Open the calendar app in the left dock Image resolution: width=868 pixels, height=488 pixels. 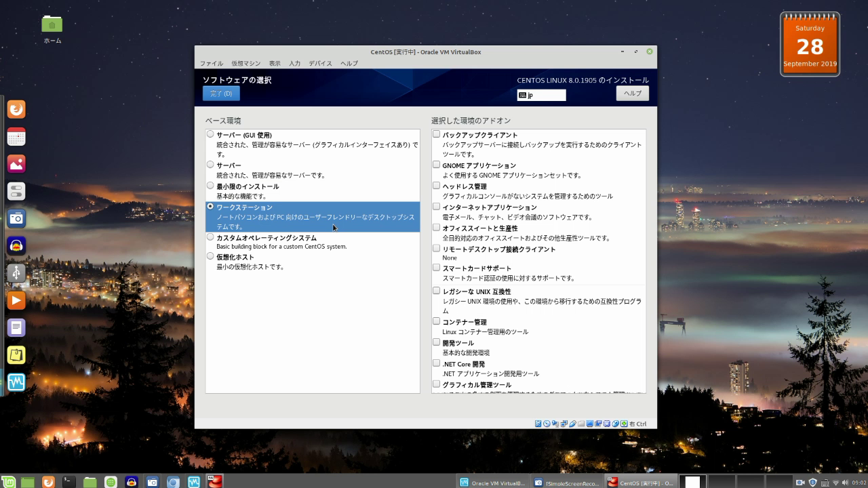click(x=16, y=137)
